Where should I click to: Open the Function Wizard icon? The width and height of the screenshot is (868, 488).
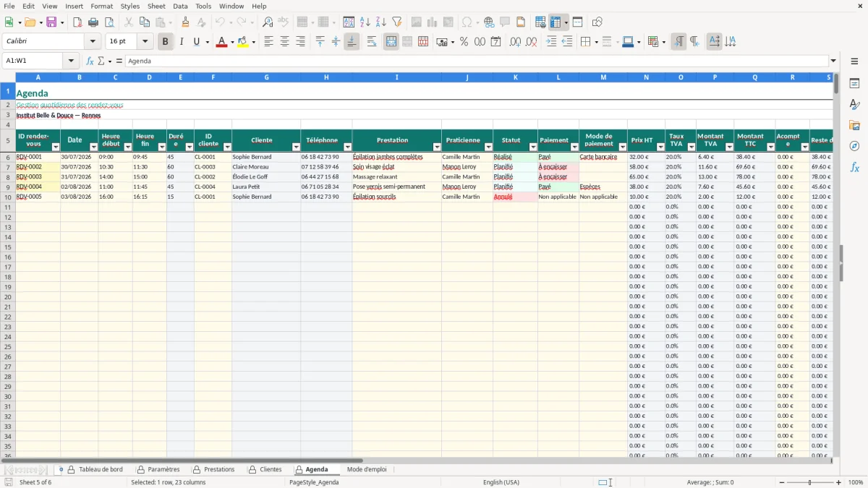90,61
